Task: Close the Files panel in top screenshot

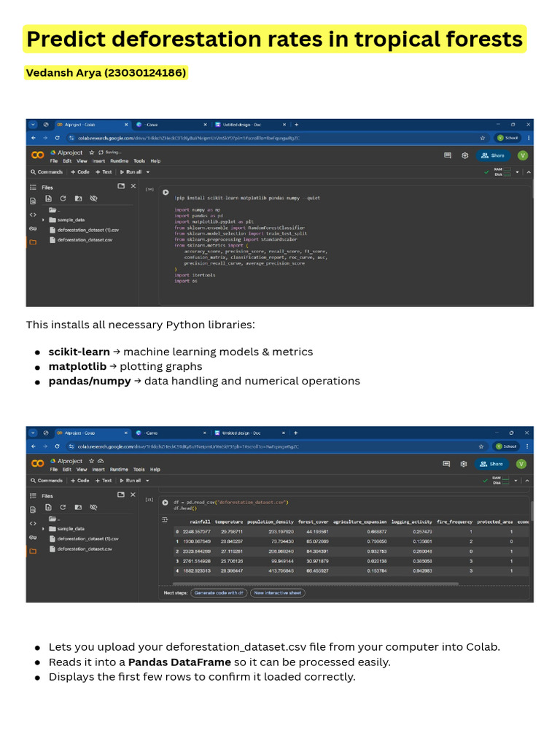Action: (133, 186)
